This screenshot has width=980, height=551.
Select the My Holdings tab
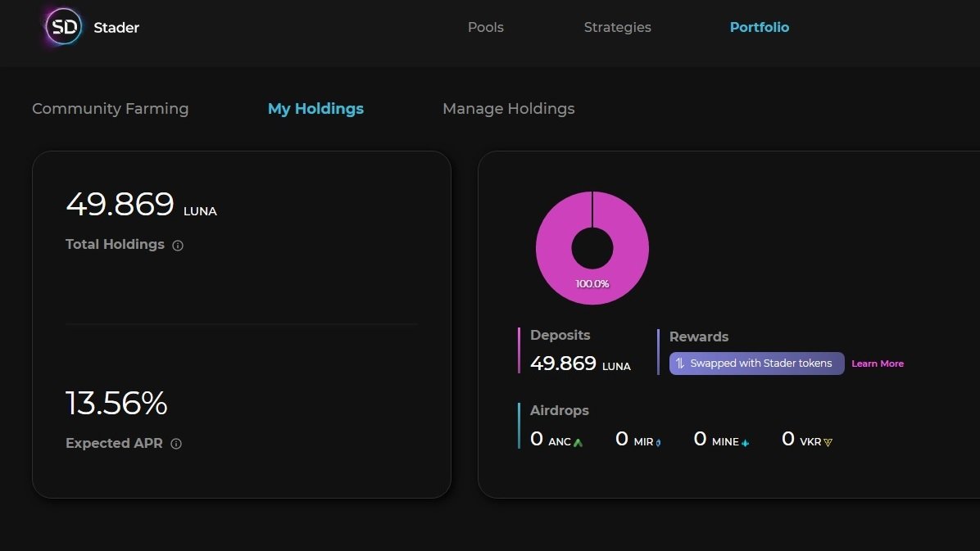pyautogui.click(x=315, y=109)
